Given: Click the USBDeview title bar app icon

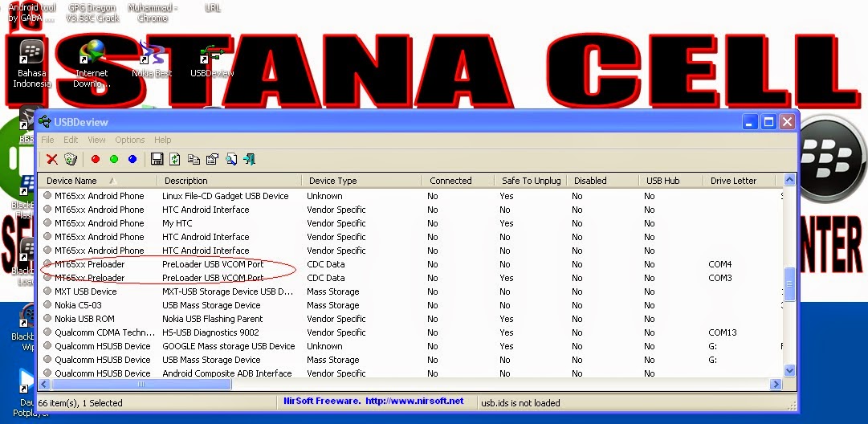Looking at the screenshot, I should [x=45, y=122].
